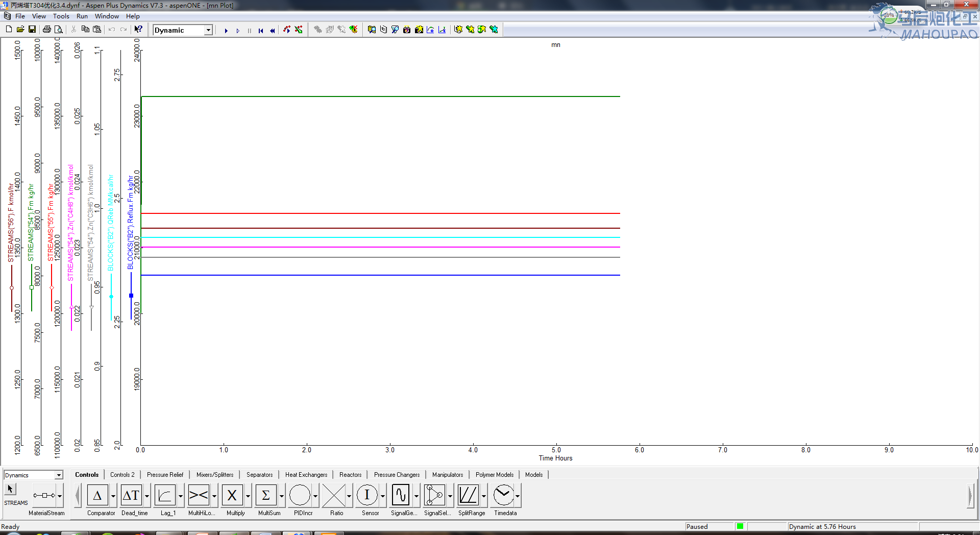Open the Tools menu
The height and width of the screenshot is (535, 980).
[x=61, y=16]
